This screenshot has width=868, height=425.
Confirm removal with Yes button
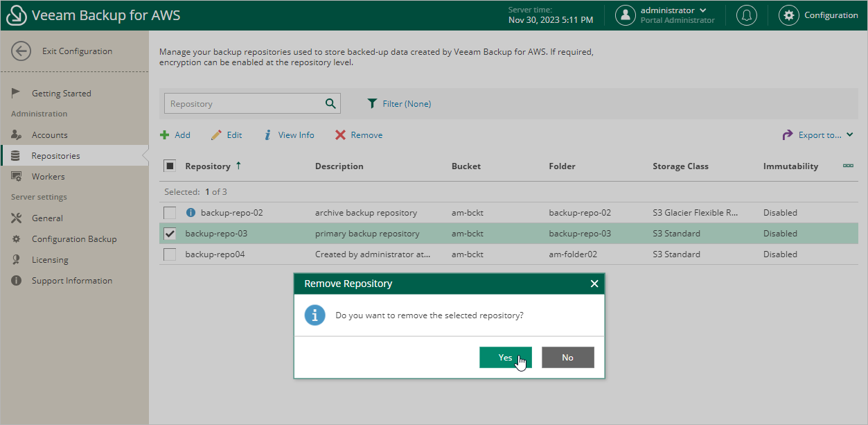[x=506, y=358]
